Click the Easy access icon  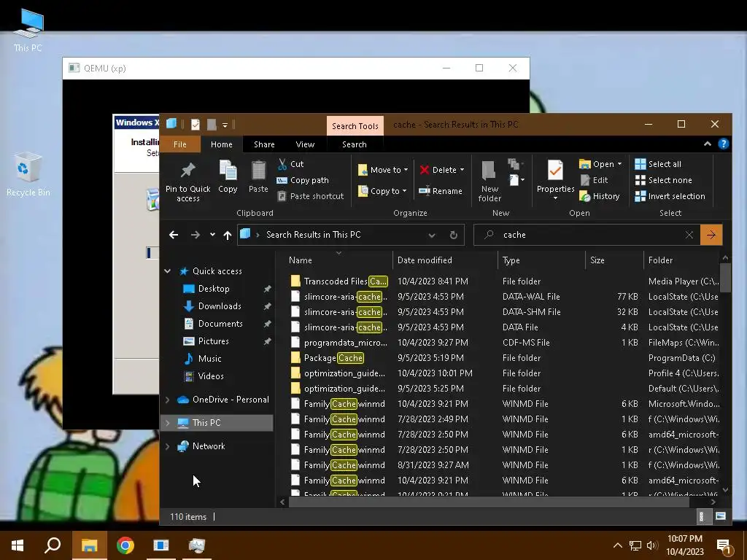click(x=516, y=164)
